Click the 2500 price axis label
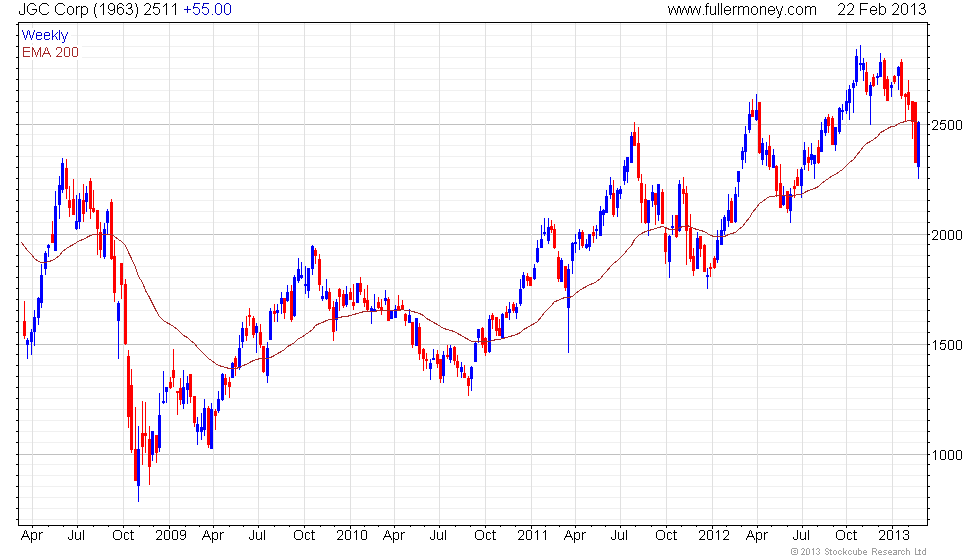The height and width of the screenshot is (560, 980). [x=947, y=125]
